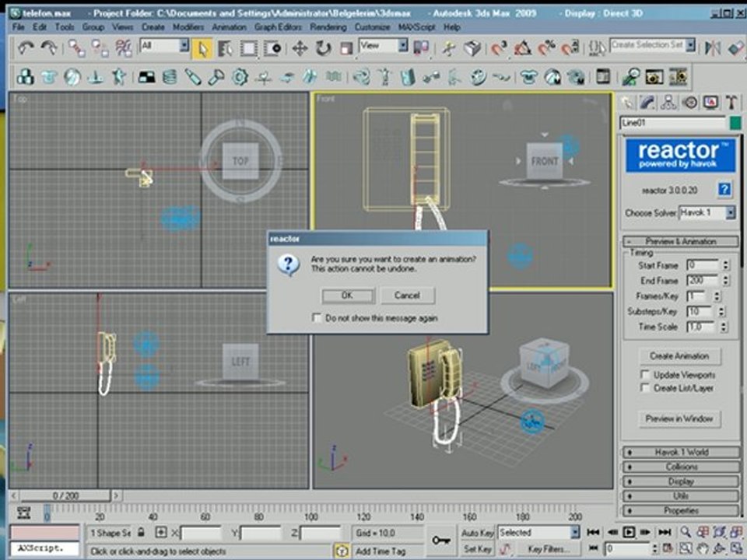This screenshot has height=560, width=747.
Task: Click OK in the reactor dialog
Action: (x=349, y=296)
